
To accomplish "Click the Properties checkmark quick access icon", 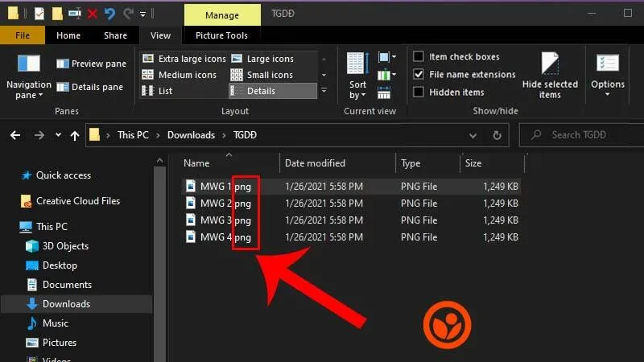I will point(39,14).
